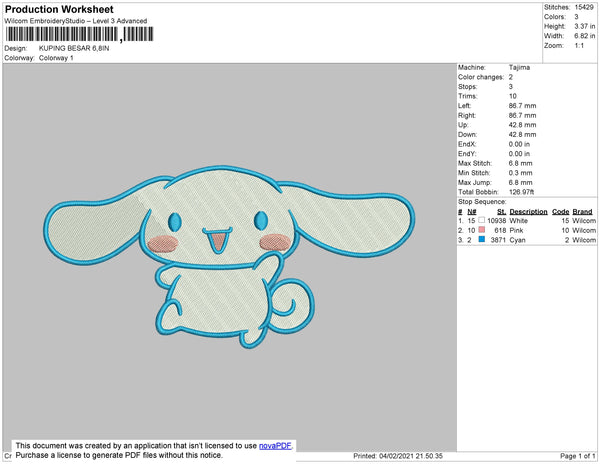The height and width of the screenshot is (464, 600).
Task: Click the 'Code' column header
Action: point(561,212)
